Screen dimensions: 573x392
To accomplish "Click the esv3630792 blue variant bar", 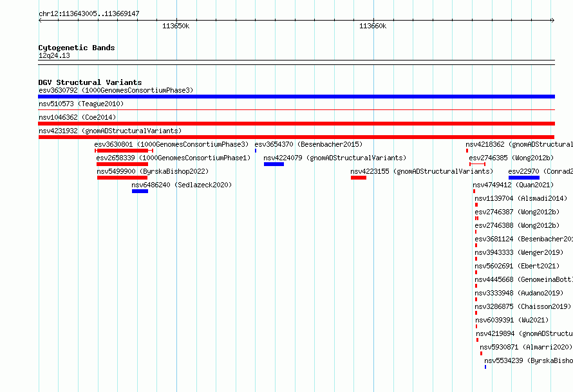I will click(296, 97).
